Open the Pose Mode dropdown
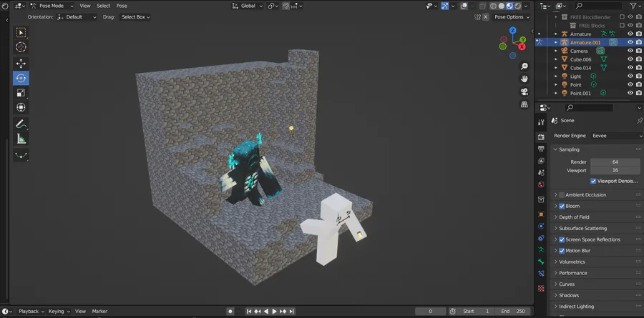The width and height of the screenshot is (644, 318). click(x=52, y=6)
